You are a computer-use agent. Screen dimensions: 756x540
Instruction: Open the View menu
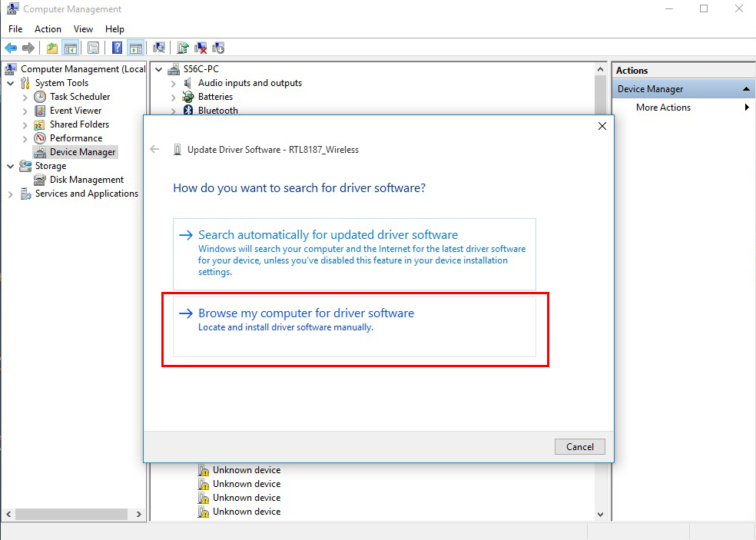[83, 28]
